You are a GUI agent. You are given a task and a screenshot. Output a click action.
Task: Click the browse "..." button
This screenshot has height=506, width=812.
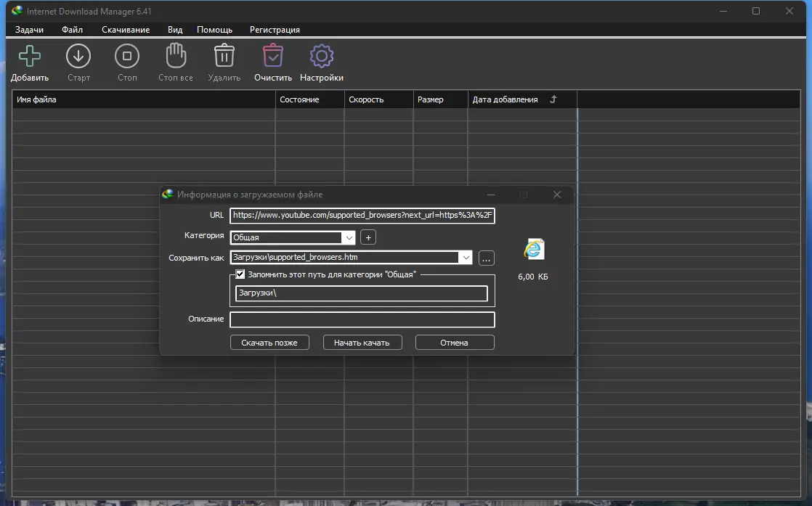487,258
